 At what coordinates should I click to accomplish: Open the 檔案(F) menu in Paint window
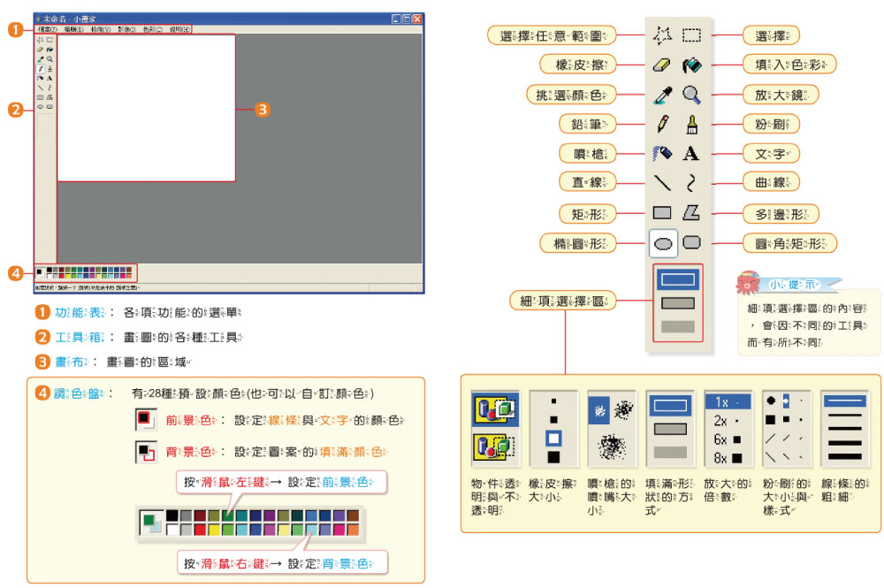click(x=48, y=29)
